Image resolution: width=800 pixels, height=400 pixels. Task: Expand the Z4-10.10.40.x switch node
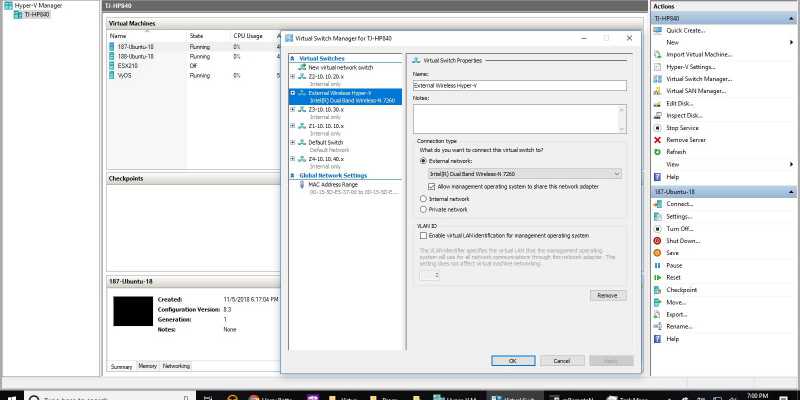click(292, 159)
